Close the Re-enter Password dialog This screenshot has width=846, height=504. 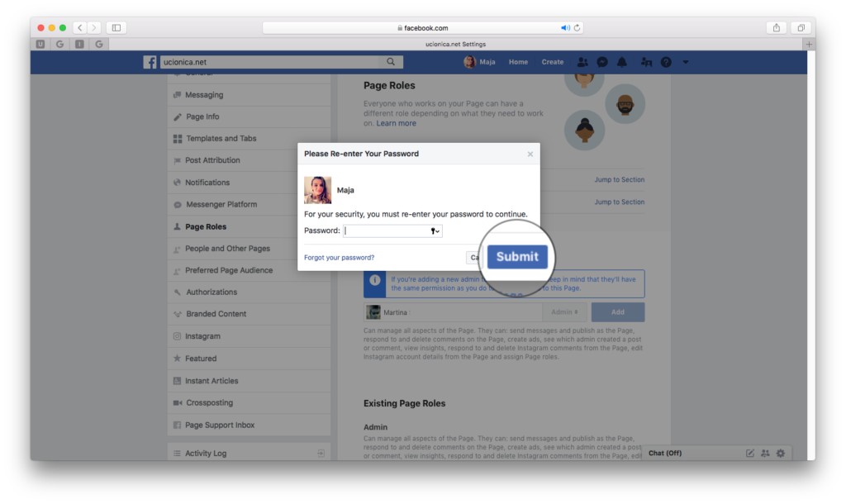coord(530,154)
